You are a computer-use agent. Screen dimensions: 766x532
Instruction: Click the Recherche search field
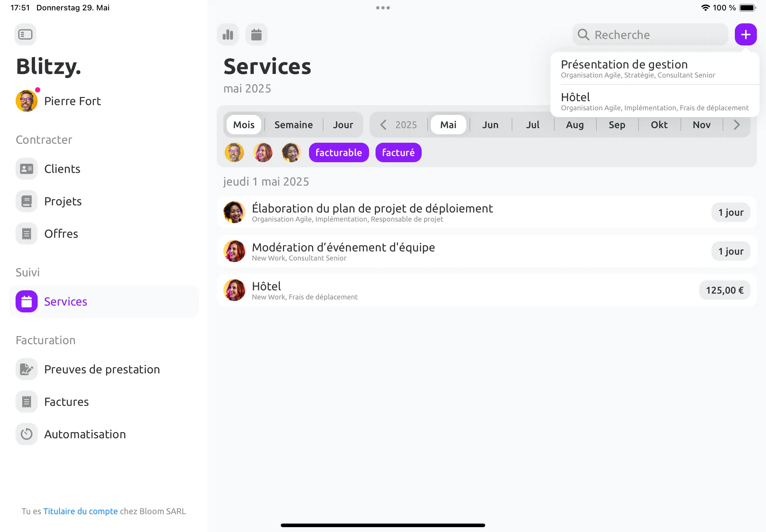tap(650, 34)
